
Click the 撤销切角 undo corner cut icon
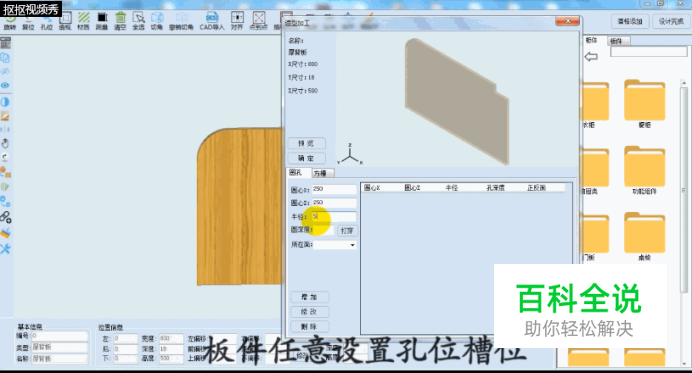click(x=181, y=20)
